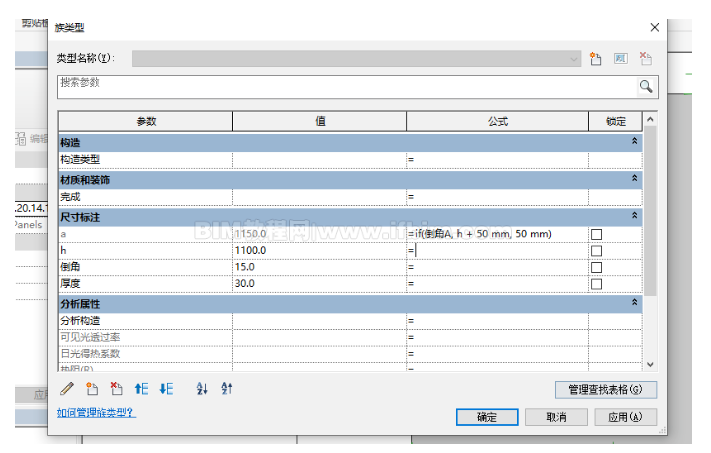Toggle the lock checkbox for parameter h
711x453 pixels.
coord(596,251)
